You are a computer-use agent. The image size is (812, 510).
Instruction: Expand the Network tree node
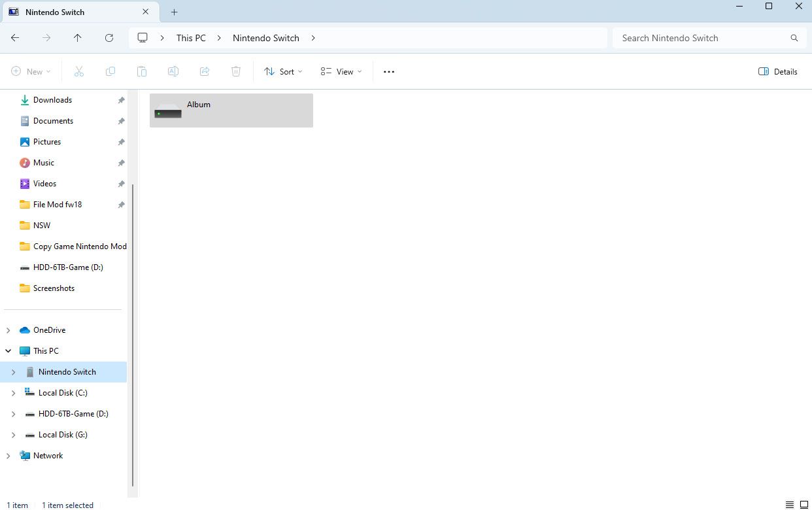coord(8,456)
